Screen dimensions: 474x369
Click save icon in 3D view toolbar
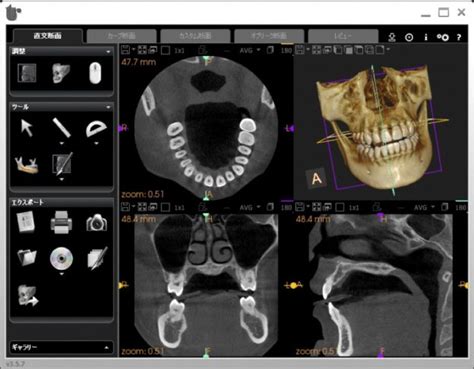coord(300,50)
